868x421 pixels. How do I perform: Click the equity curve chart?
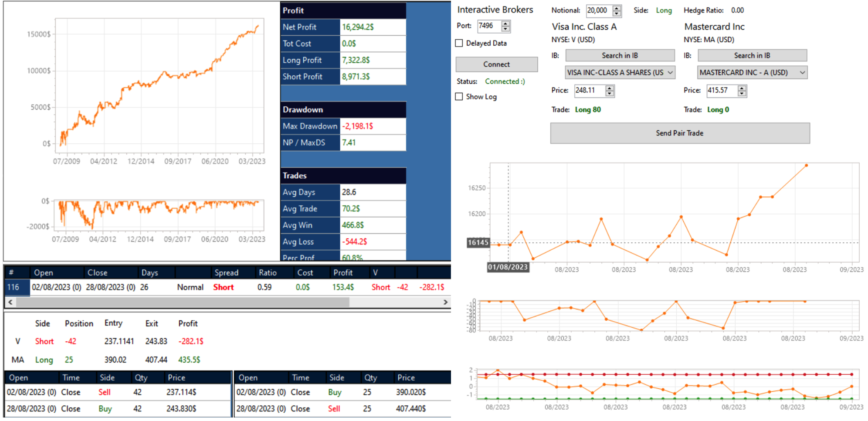click(x=159, y=86)
